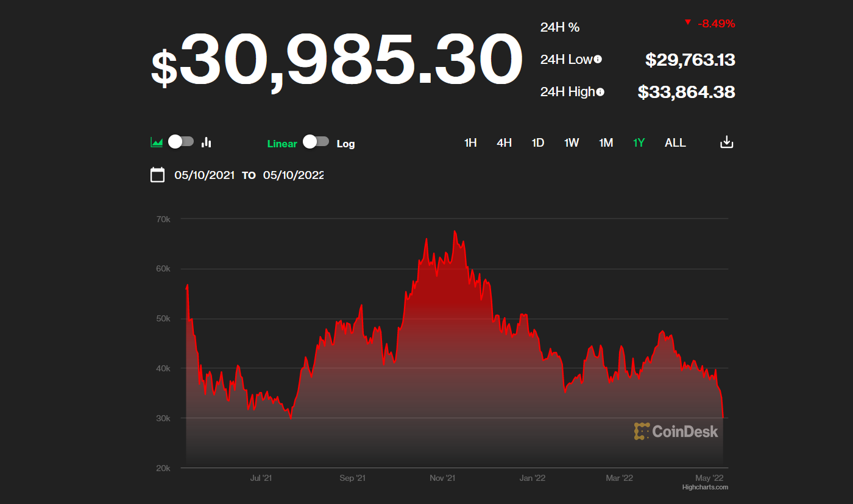The height and width of the screenshot is (504, 853).
Task: Select the Log scale label
Action: tap(345, 144)
